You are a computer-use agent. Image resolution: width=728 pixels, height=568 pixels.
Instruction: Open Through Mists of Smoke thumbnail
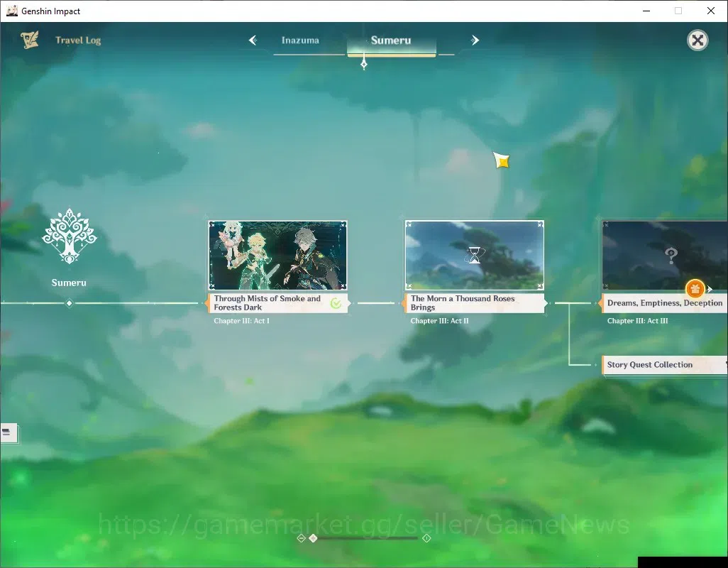(277, 256)
